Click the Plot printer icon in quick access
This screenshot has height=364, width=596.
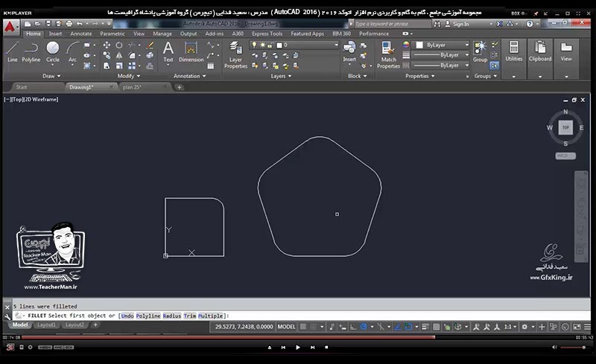69,24
